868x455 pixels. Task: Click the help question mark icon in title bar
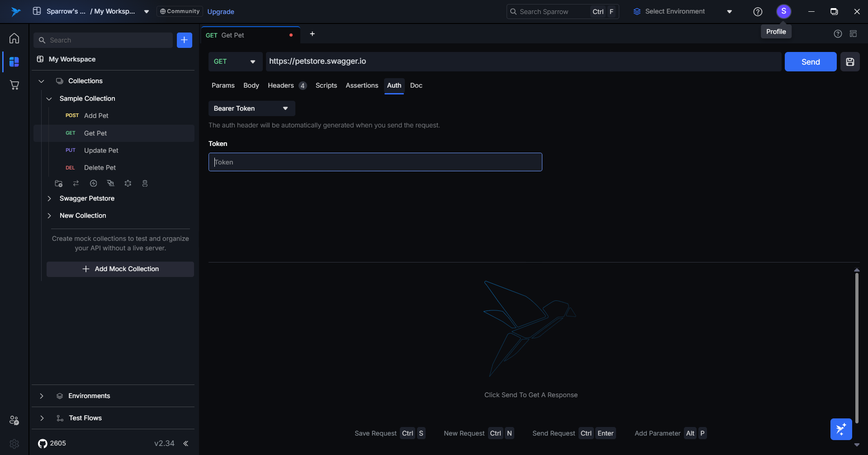click(758, 12)
